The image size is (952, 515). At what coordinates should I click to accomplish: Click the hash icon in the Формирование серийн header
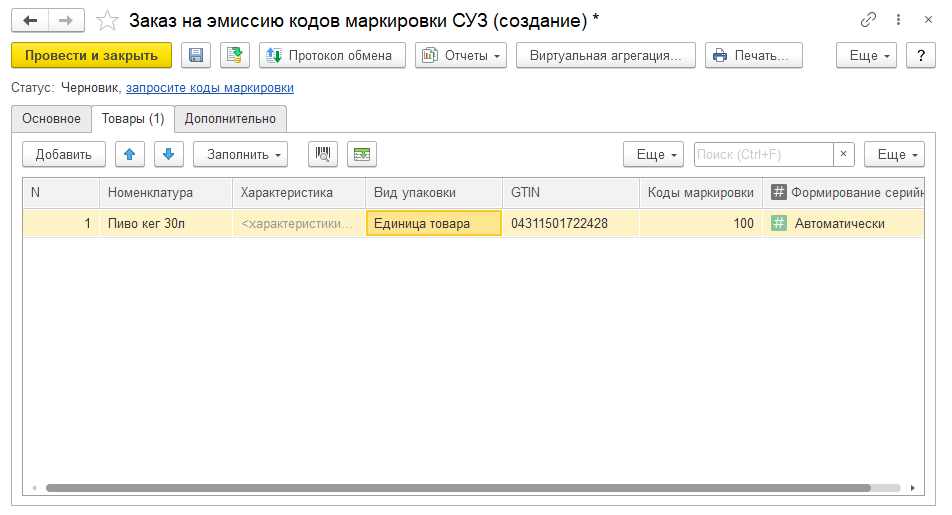[x=778, y=193]
